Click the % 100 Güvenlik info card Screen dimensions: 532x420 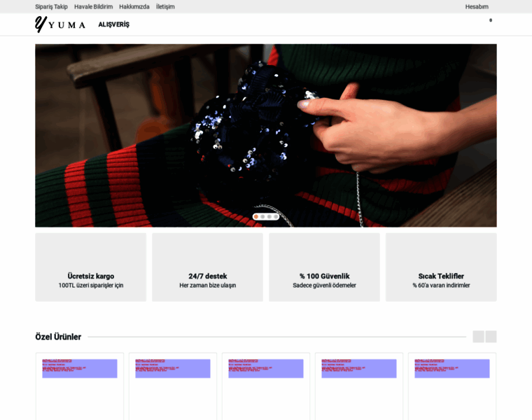pyautogui.click(x=324, y=267)
